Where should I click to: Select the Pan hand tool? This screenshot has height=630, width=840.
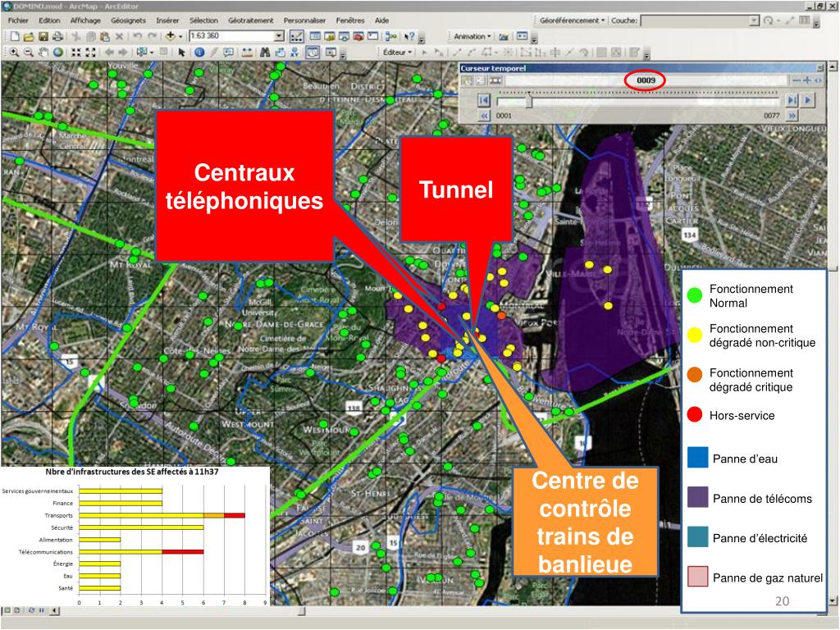coord(43,52)
